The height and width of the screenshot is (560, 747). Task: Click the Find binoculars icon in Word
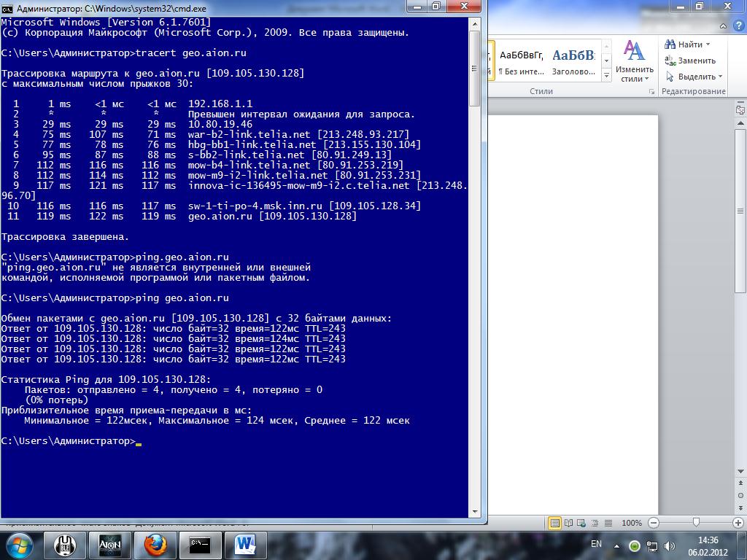coord(670,44)
